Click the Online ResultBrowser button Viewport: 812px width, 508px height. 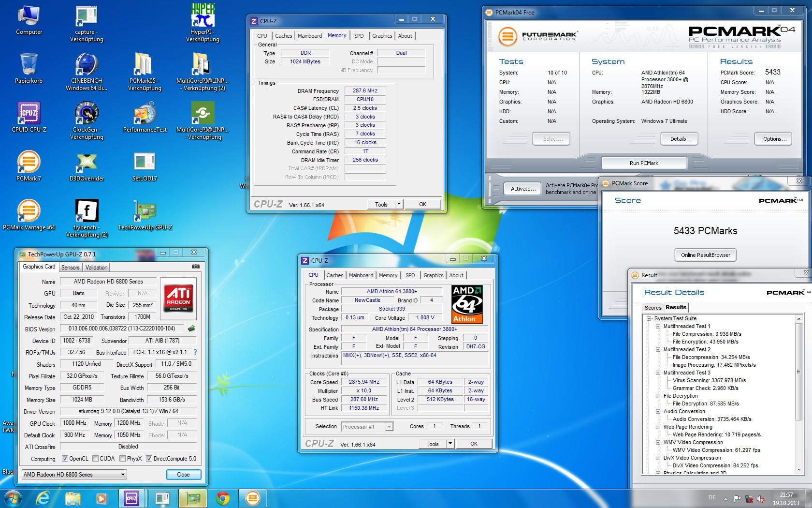tap(705, 255)
